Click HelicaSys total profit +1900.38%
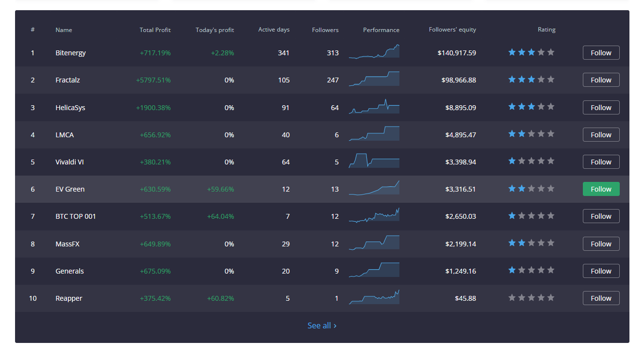 tap(153, 108)
